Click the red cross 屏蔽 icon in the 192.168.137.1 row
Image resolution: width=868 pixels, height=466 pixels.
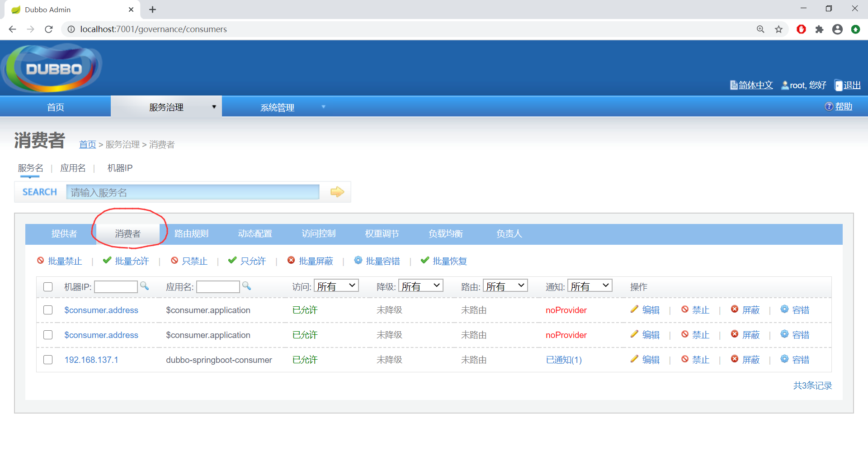pyautogui.click(x=735, y=359)
